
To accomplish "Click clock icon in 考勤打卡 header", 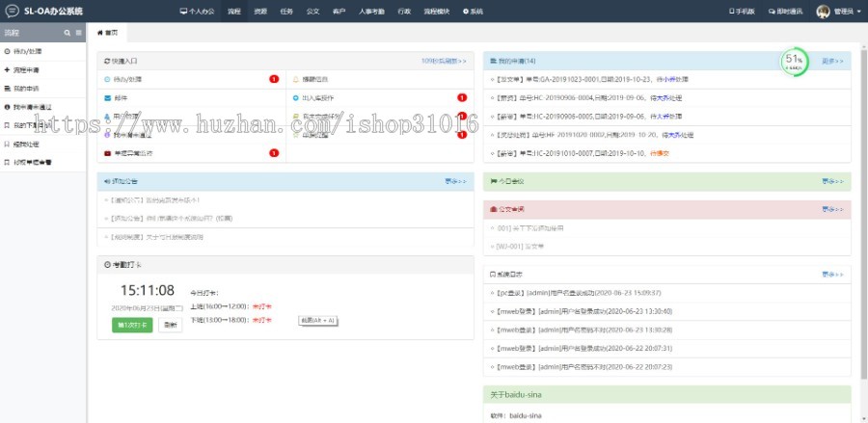I will coord(107,265).
